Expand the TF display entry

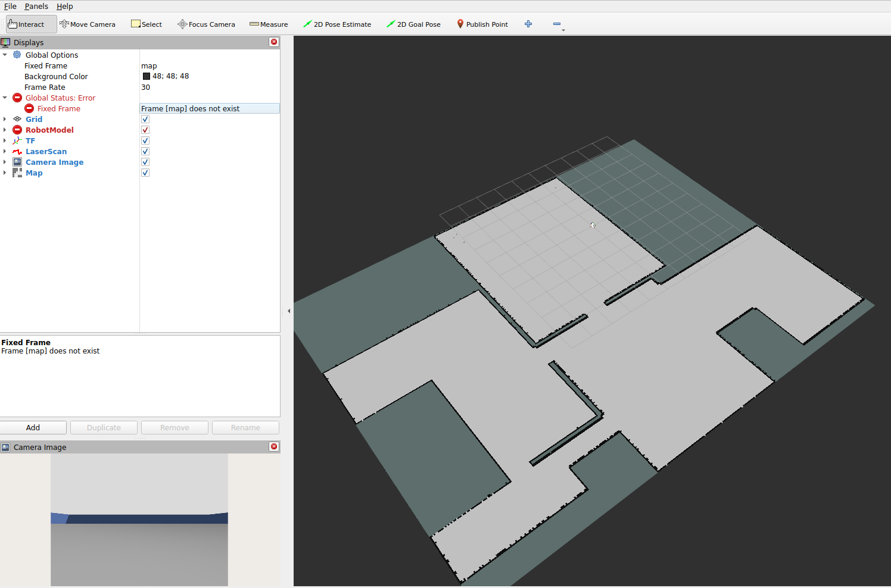pos(5,140)
